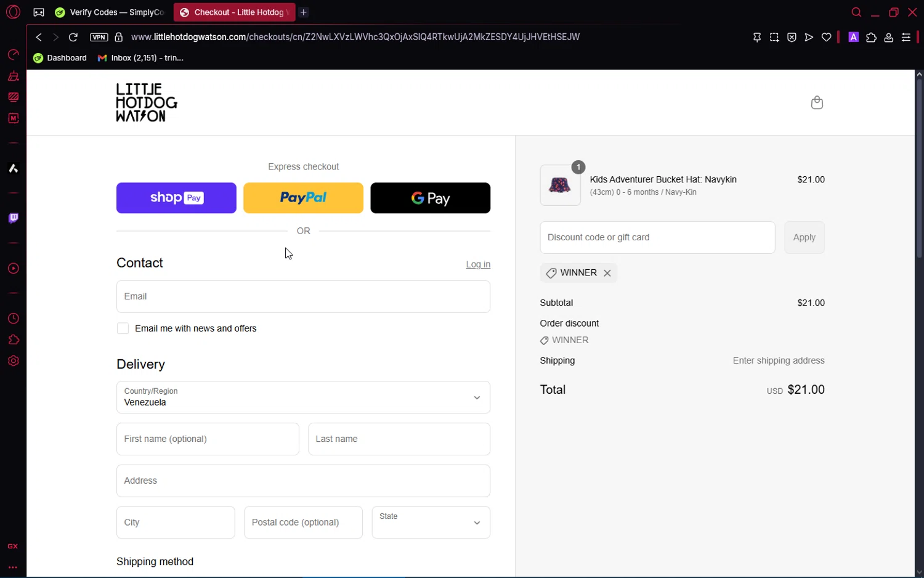Viewport: 924px width, 578px height.
Task: Check Email me with news and offers
Action: (x=123, y=328)
